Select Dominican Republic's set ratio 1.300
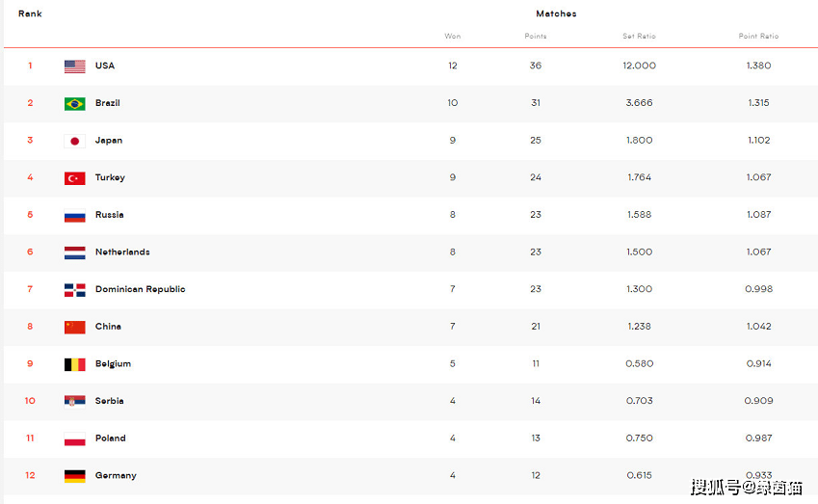The height and width of the screenshot is (504, 818). pos(639,289)
